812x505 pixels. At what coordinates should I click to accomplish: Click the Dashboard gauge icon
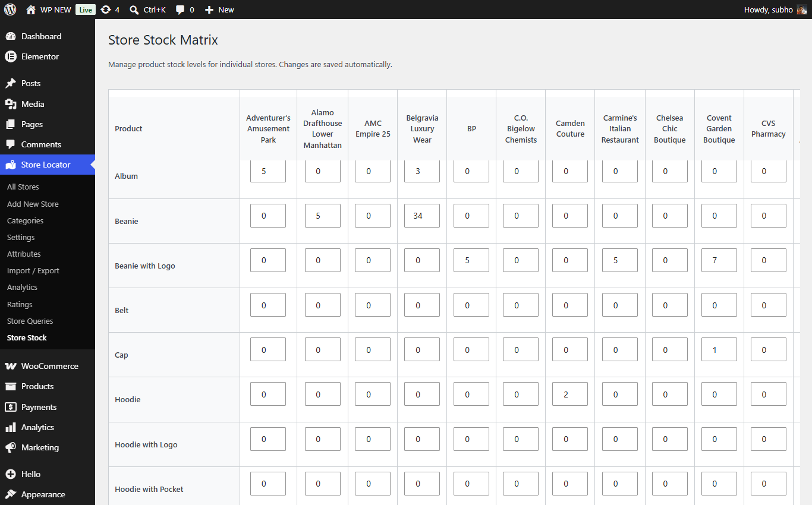11,36
